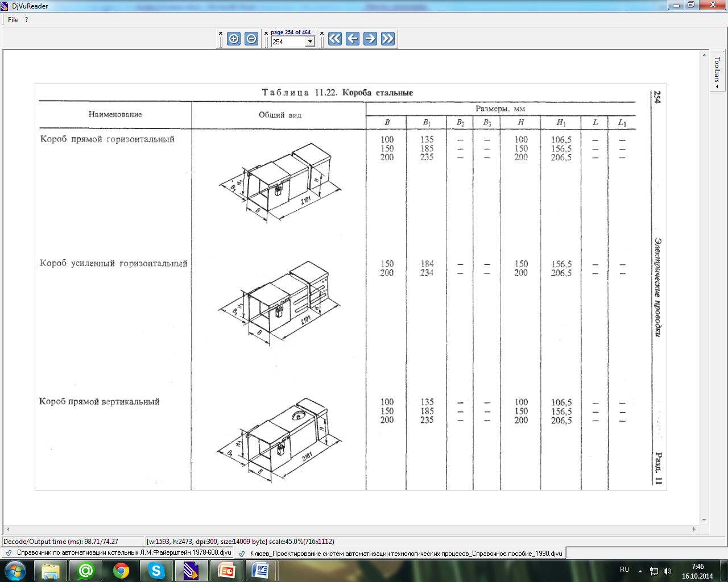Viewport: 728px width, 582px height.
Task: Click the DjVuReader taskbar button
Action: tap(191, 571)
